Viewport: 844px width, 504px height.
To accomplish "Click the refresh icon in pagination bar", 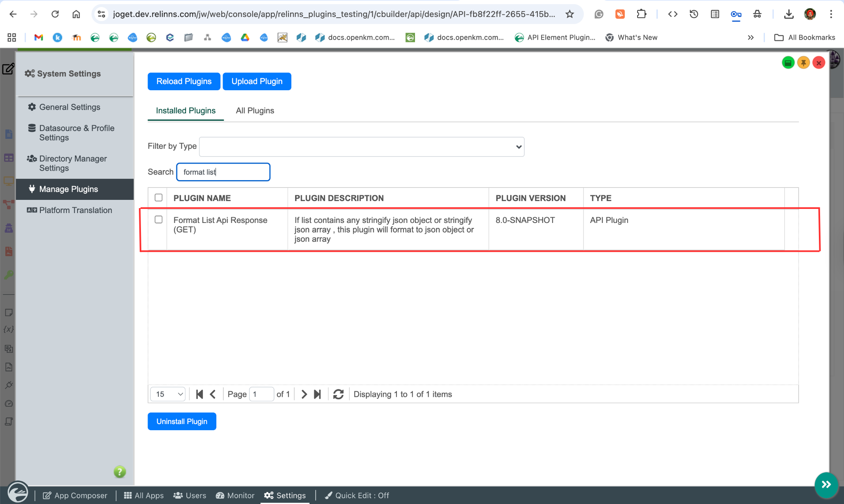I will click(338, 394).
